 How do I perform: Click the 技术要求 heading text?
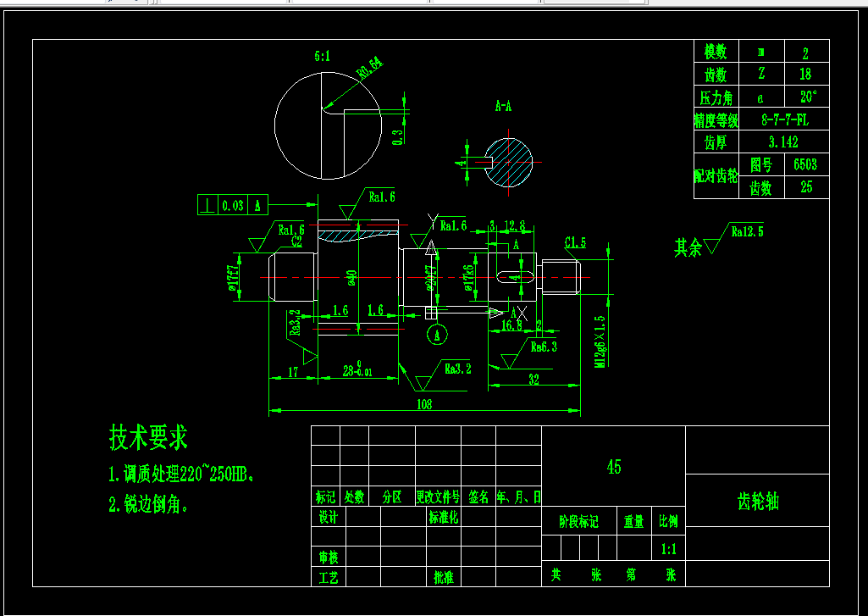click(x=149, y=439)
